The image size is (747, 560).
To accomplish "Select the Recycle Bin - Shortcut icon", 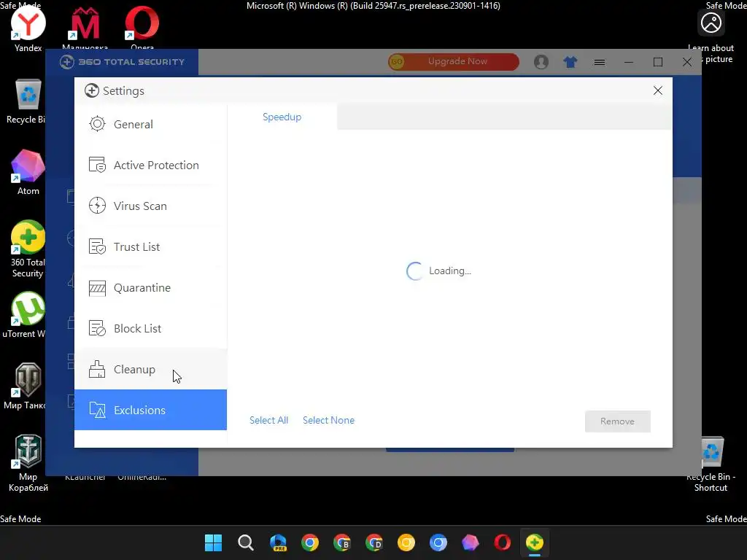I will [711, 464].
